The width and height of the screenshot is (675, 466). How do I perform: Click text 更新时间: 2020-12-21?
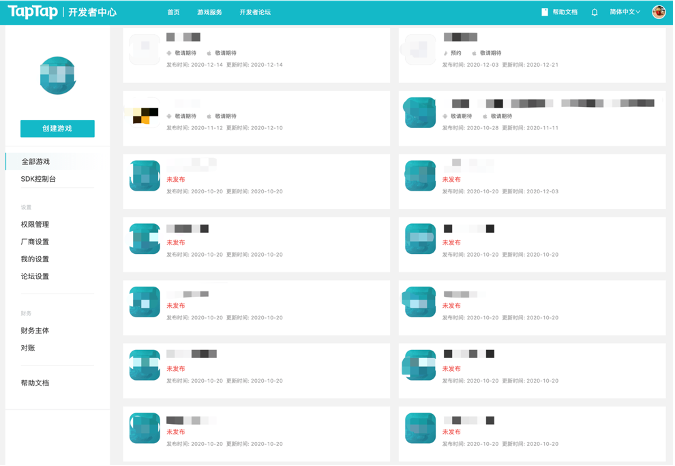530,65
